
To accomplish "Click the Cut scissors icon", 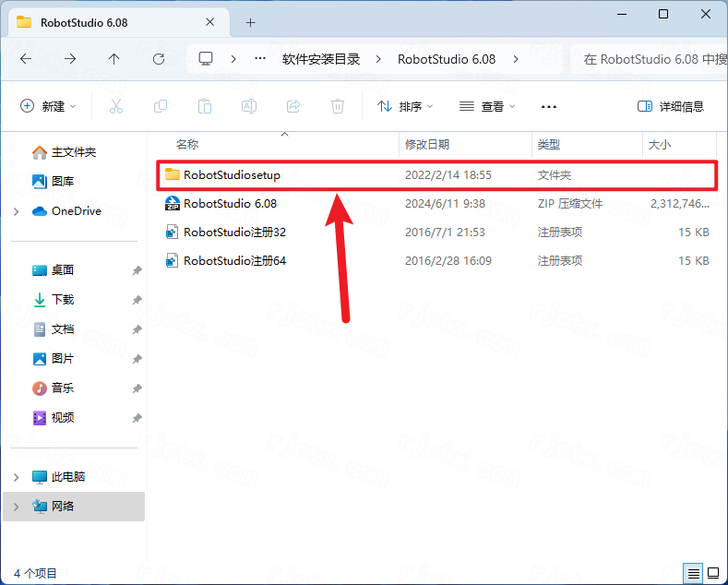I will pos(116,106).
